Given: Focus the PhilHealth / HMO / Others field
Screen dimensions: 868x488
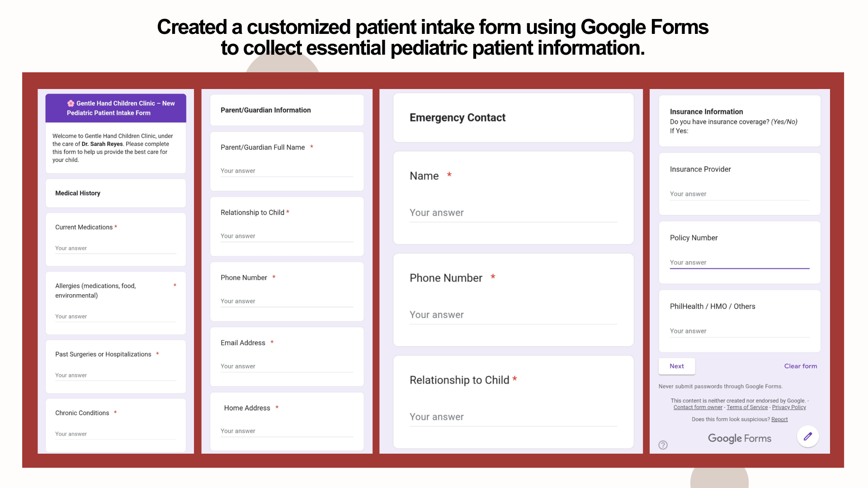Looking at the screenshot, I should point(739,331).
